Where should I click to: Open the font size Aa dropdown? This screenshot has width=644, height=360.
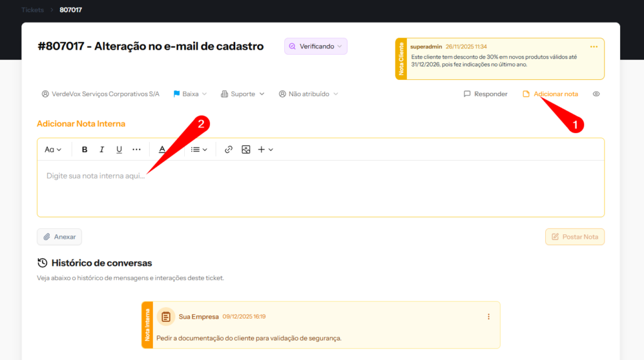click(53, 150)
